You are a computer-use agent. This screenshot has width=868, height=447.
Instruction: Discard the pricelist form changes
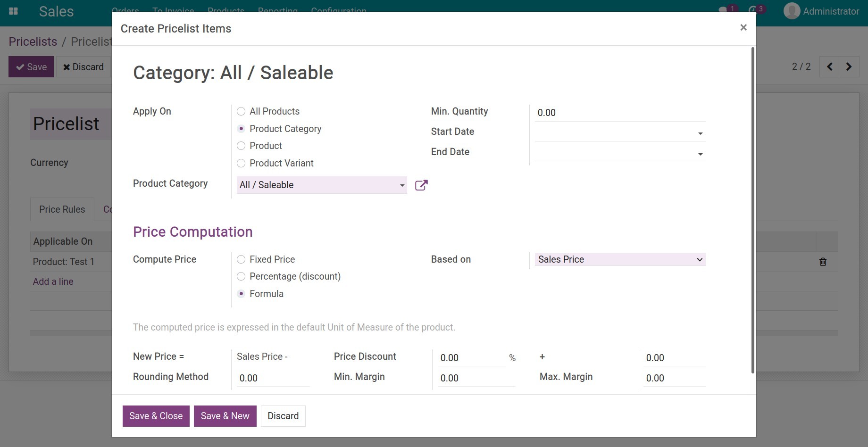83,67
